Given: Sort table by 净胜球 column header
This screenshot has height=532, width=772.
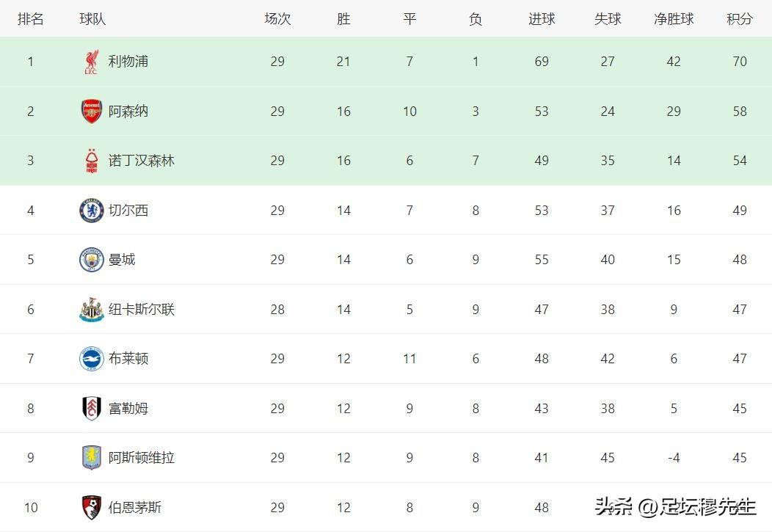Looking at the screenshot, I should pyautogui.click(x=674, y=19).
